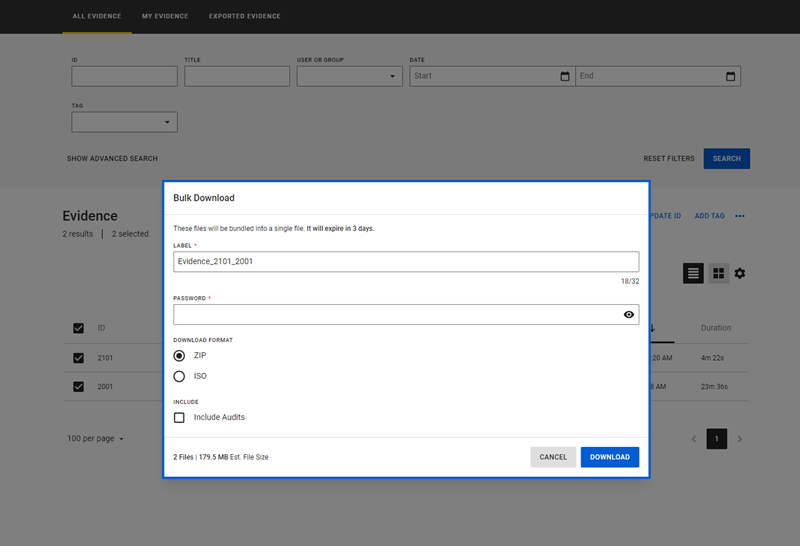Screen dimensions: 800x546
Task: Go to previous results page
Action: tap(694, 439)
